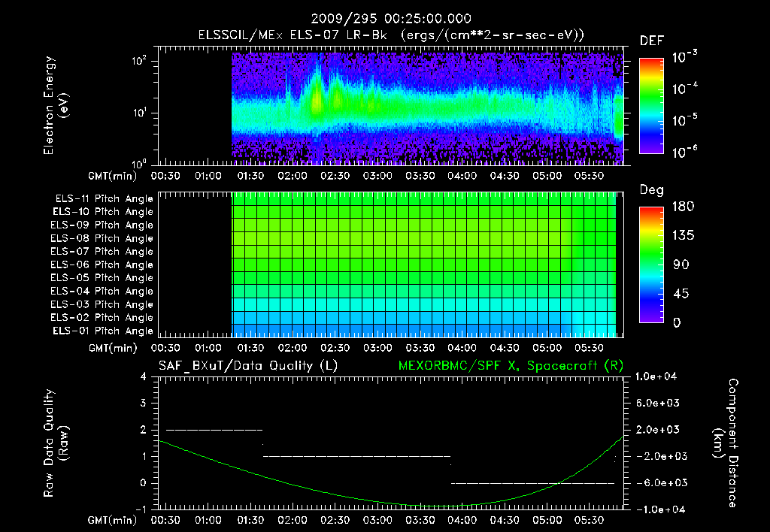The image size is (770, 532).
Task: Click the ELS-10 Pitch Angle row label
Action: tap(103, 212)
